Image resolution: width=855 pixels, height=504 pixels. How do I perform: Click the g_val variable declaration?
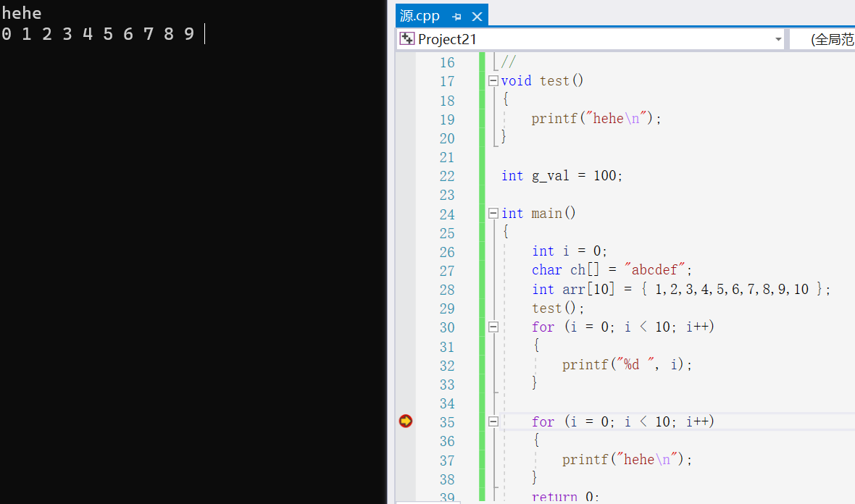(x=562, y=175)
